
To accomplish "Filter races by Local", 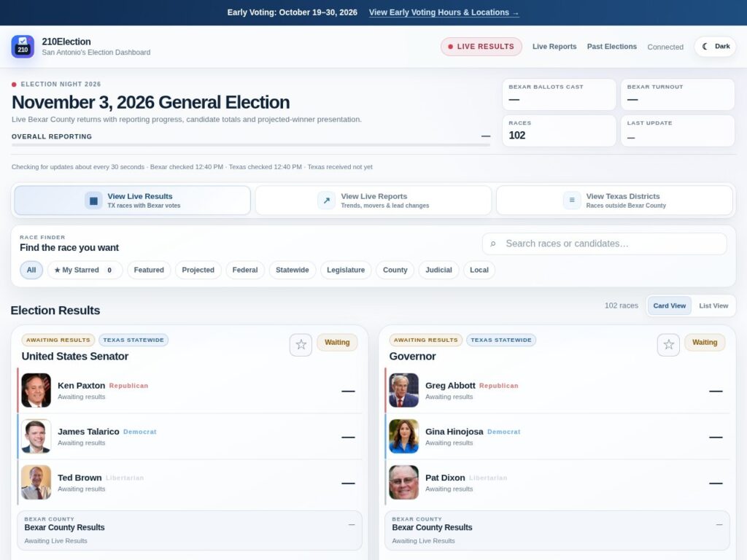I will (x=479, y=270).
